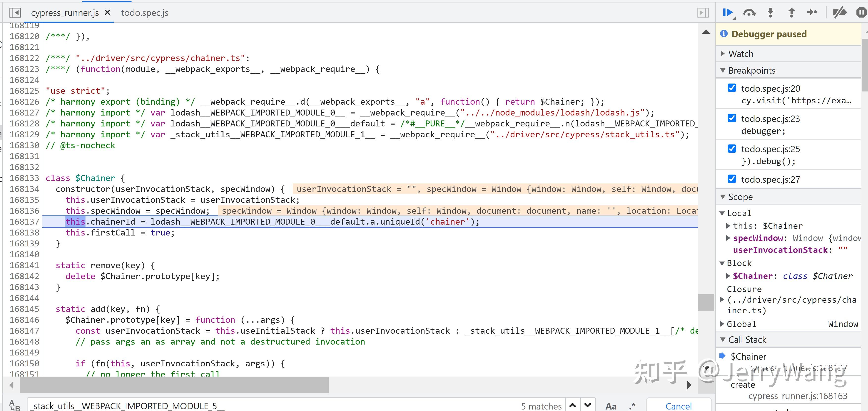The image size is (868, 411).
Task: Uncheck the todo.spec.js:23 debugger breakpoint
Action: tap(732, 118)
